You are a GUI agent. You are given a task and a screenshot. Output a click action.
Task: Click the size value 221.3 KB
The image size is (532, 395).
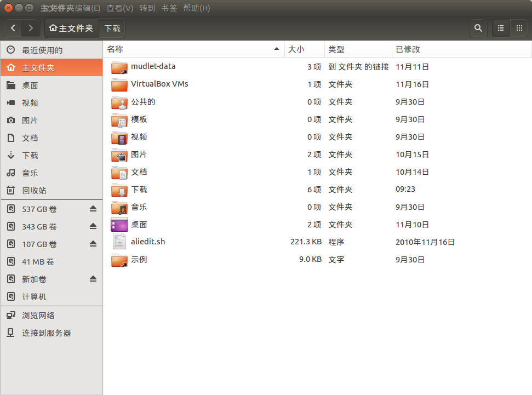coord(306,242)
